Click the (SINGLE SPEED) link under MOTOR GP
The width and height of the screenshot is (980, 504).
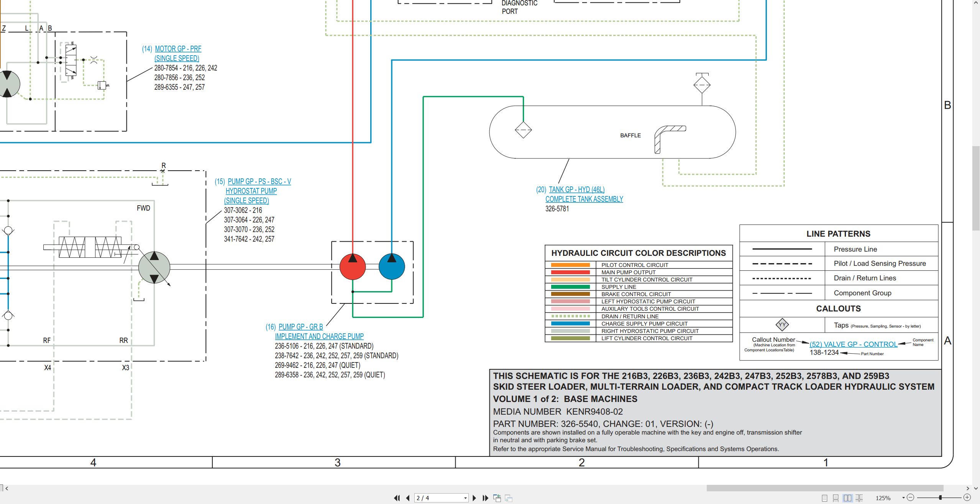177,58
